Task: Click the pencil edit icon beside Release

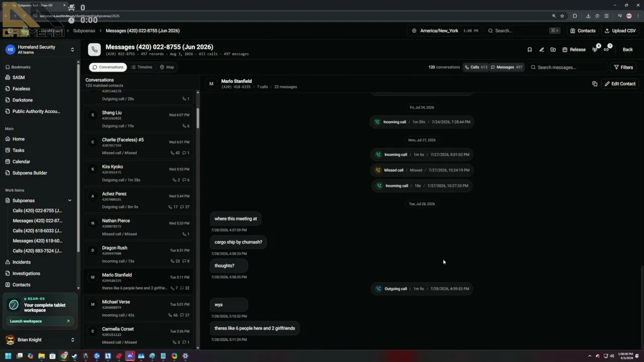Action: click(541, 49)
